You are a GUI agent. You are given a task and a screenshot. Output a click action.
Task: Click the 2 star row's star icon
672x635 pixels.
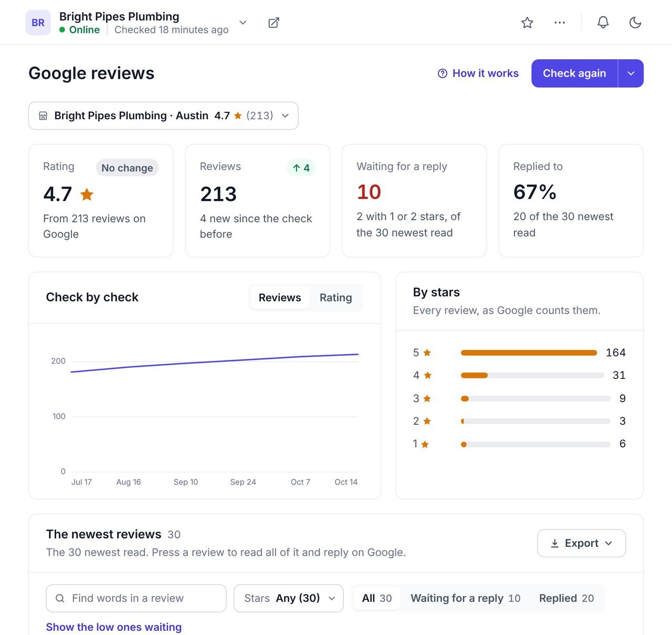click(x=427, y=421)
